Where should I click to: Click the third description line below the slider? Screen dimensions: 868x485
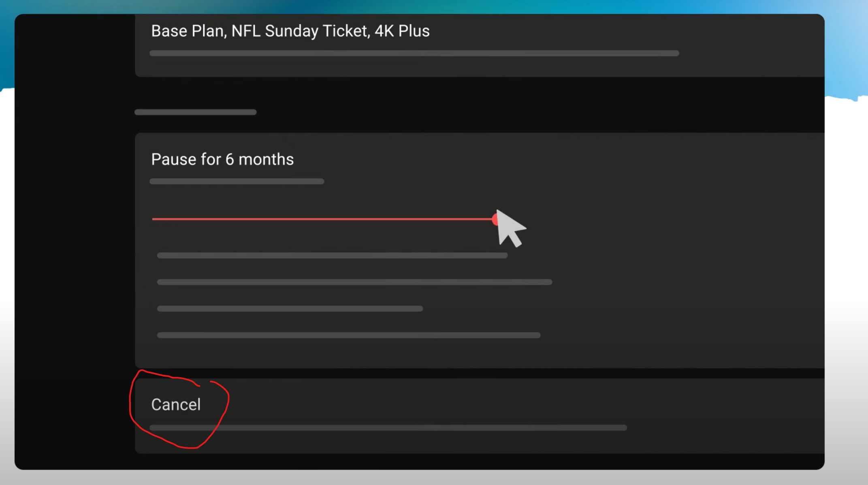tap(289, 308)
